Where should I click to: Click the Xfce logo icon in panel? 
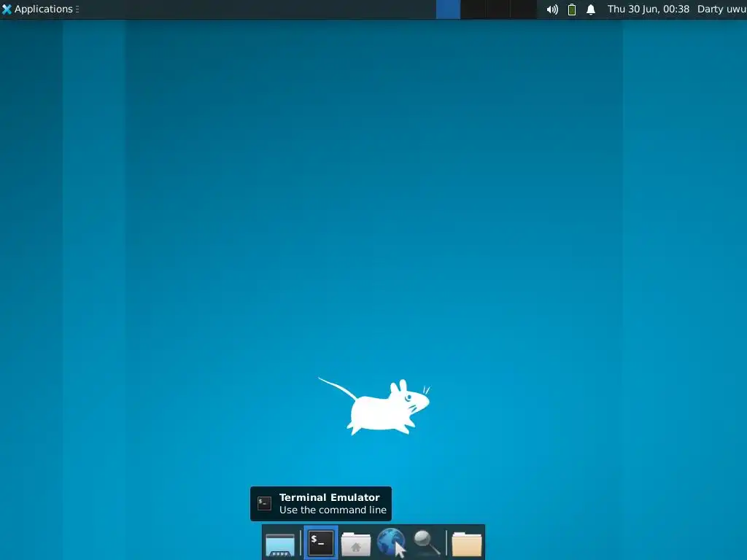pyautogui.click(x=7, y=9)
